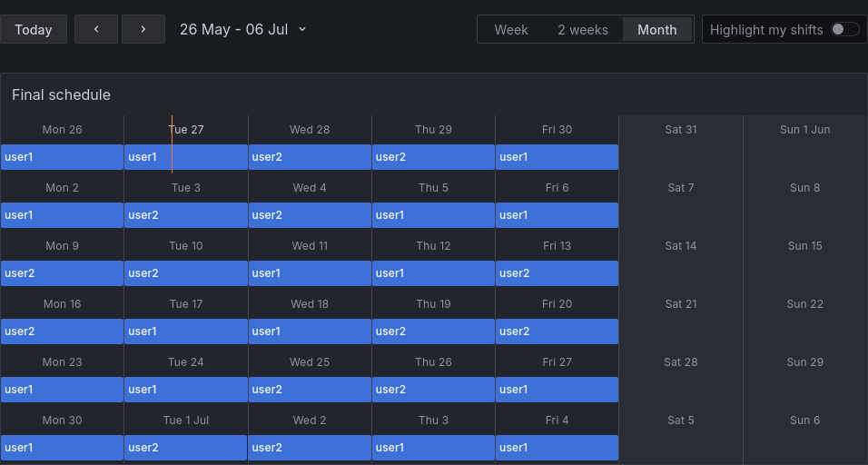Open user1 shift on Tue 24
Viewport: 868px width, 465px height.
click(x=186, y=390)
